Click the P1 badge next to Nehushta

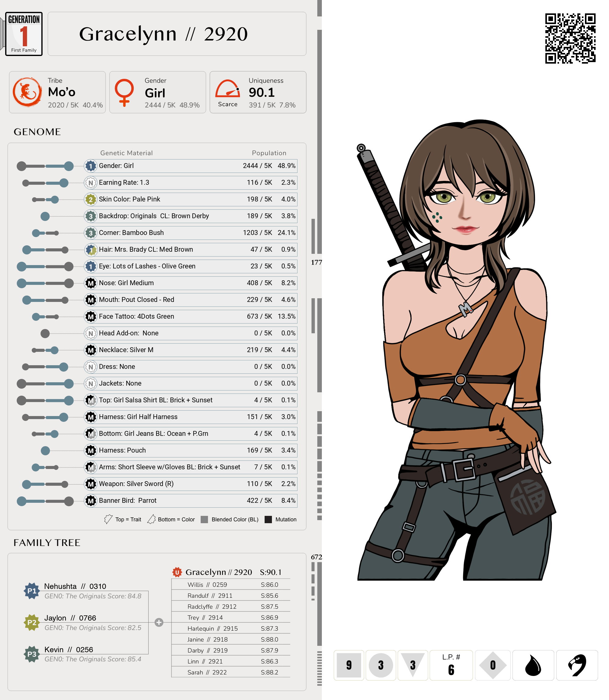32,591
